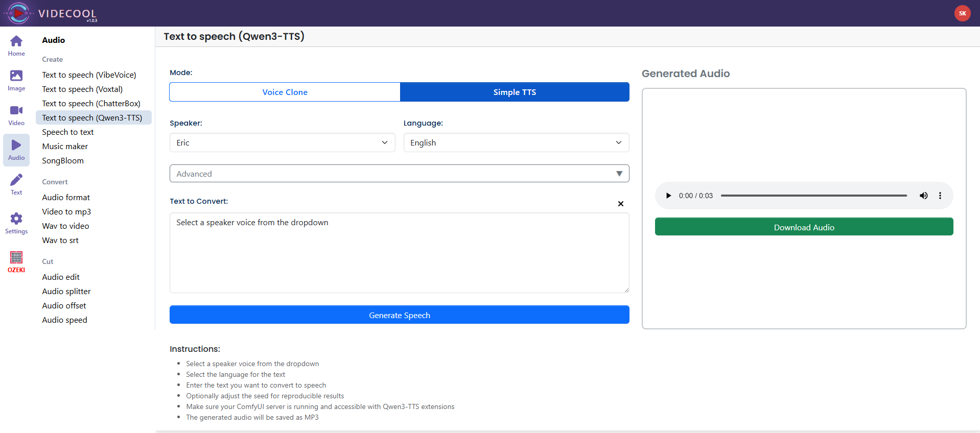Image resolution: width=980 pixels, height=433 pixels.
Task: Expand the Advanced section
Action: pos(399,174)
